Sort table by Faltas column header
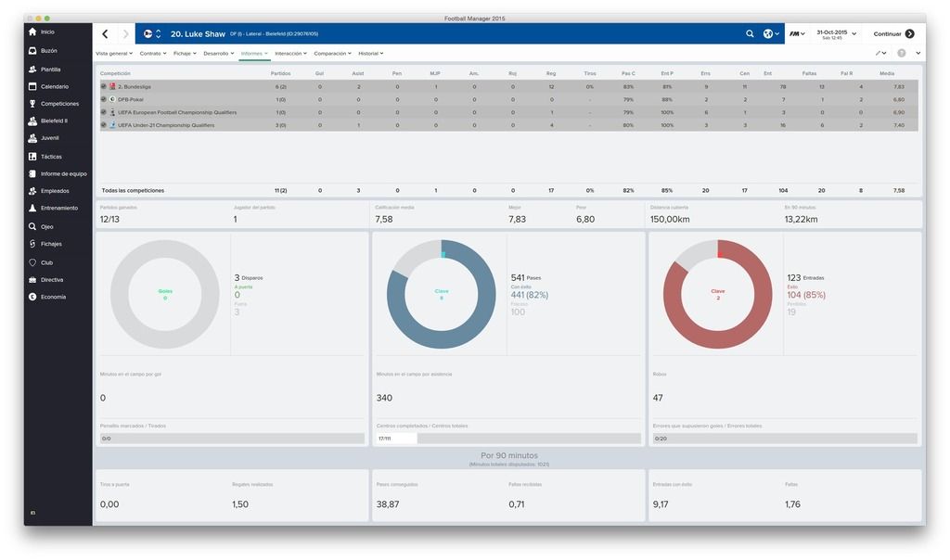The image size is (950, 560). [x=809, y=73]
